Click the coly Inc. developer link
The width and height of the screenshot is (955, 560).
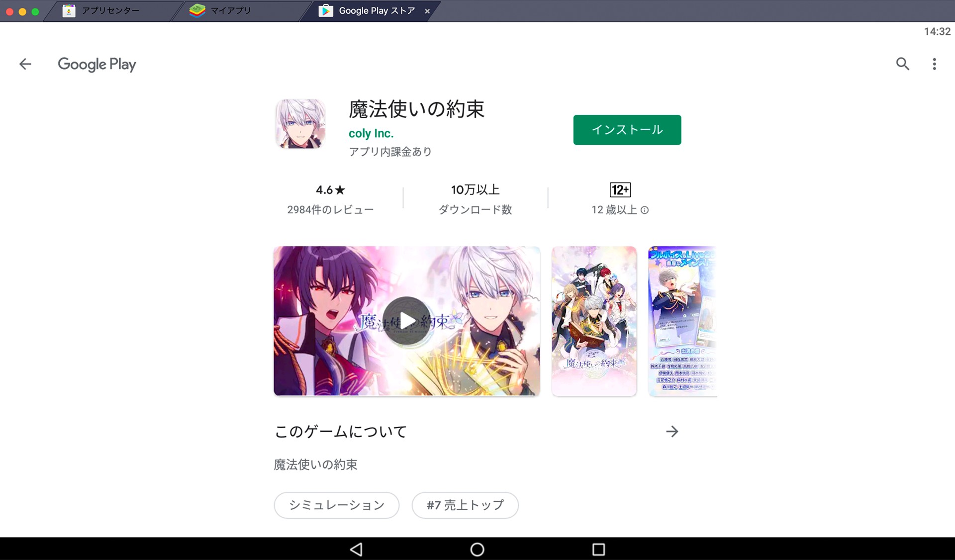[370, 133]
